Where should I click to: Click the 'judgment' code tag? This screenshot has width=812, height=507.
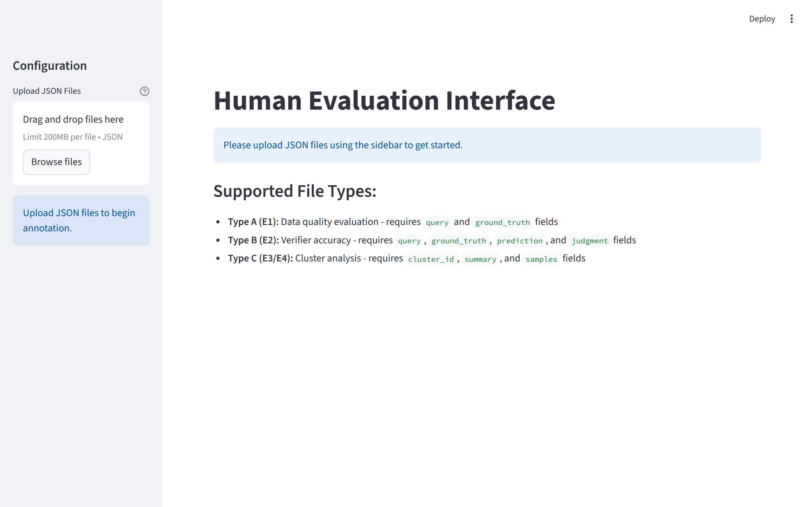[589, 241]
